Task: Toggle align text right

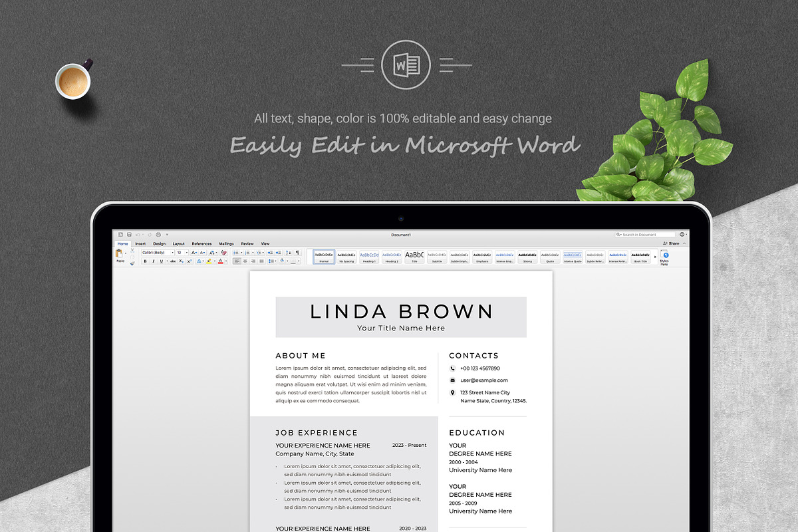Action: pos(253,261)
